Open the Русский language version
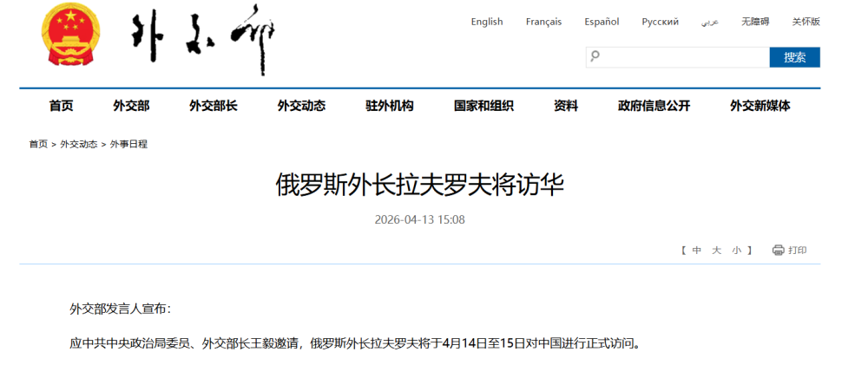The image size is (868, 391). pyautogui.click(x=661, y=22)
